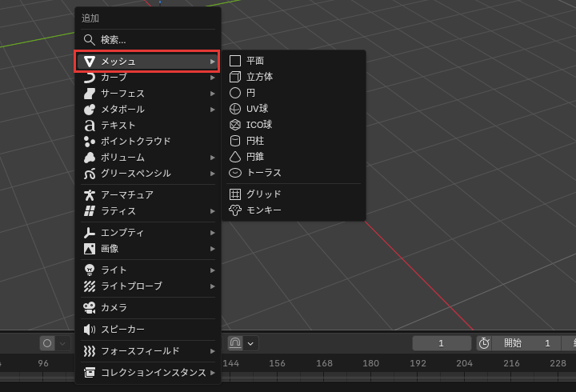Expand the カーブ submenu arrow
576x392 pixels.
click(212, 78)
